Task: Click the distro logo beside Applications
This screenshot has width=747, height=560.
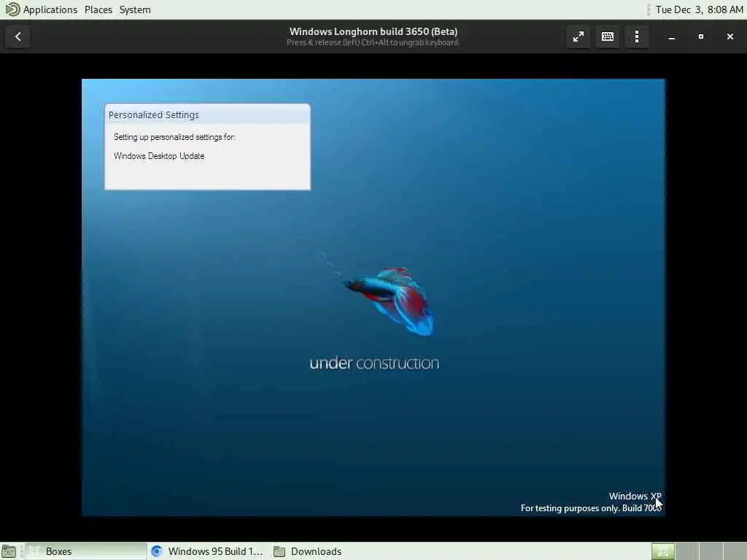Action: point(12,9)
